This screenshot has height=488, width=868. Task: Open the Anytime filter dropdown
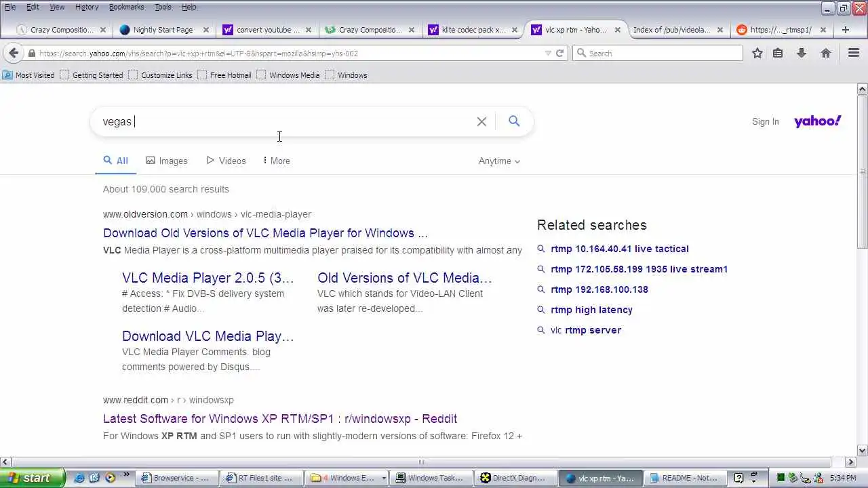click(x=499, y=161)
